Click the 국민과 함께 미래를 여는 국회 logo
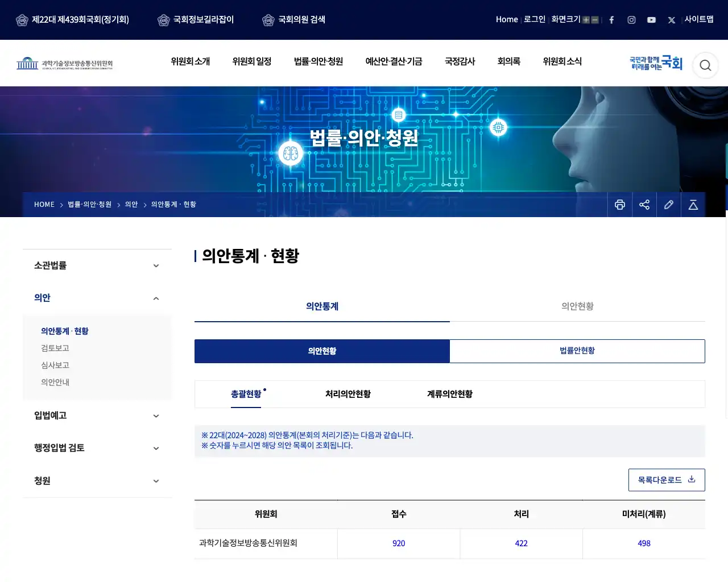The width and height of the screenshot is (728, 582). (656, 63)
